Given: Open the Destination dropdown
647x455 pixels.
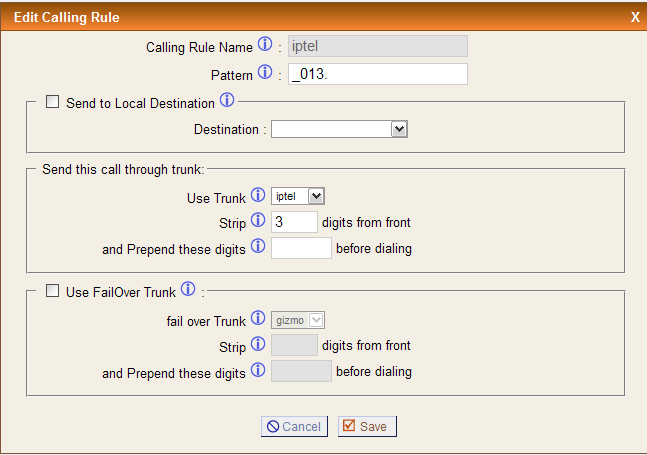Looking at the screenshot, I should pos(339,130).
